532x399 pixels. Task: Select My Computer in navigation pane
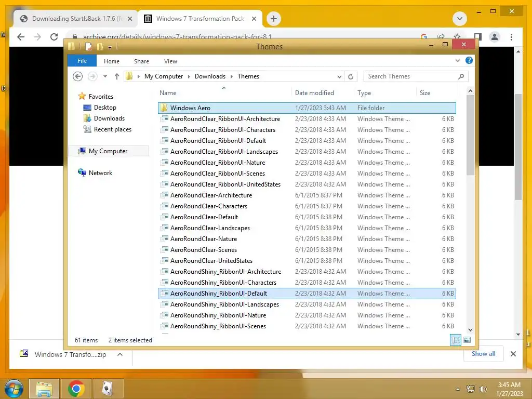pyautogui.click(x=109, y=151)
